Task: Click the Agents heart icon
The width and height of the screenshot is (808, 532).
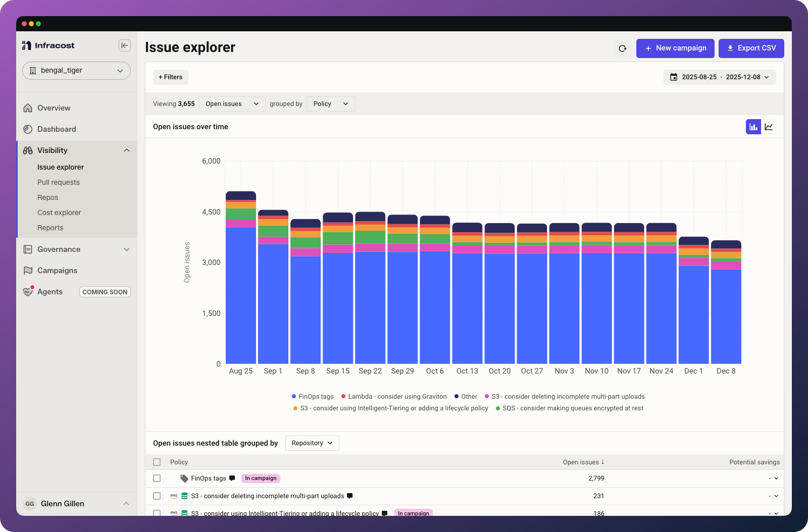Action: pyautogui.click(x=28, y=292)
